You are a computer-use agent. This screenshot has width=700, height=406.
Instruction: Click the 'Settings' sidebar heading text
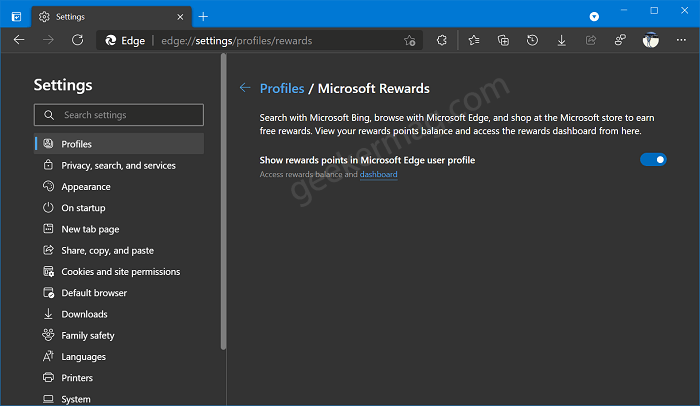(63, 85)
